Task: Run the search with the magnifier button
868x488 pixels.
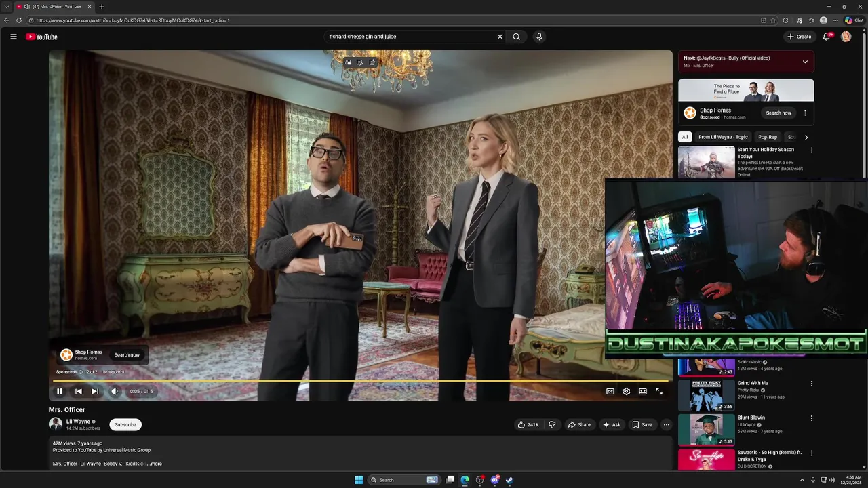Action: click(x=516, y=37)
